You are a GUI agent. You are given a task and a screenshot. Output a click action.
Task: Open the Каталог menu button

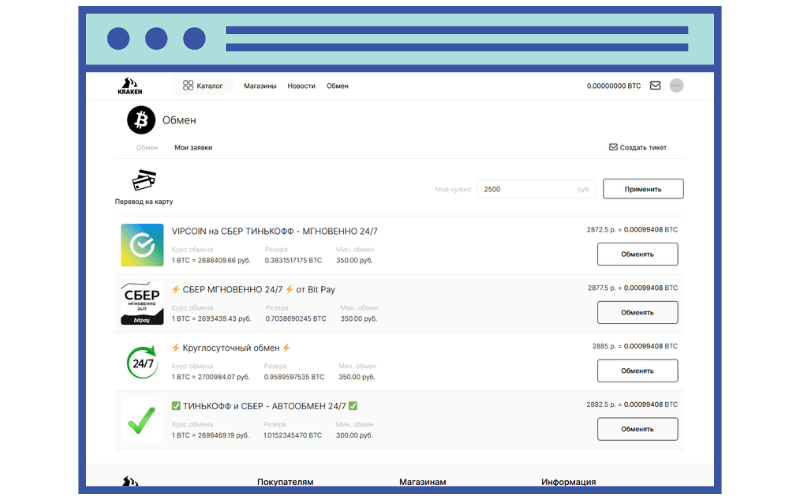[x=203, y=86]
